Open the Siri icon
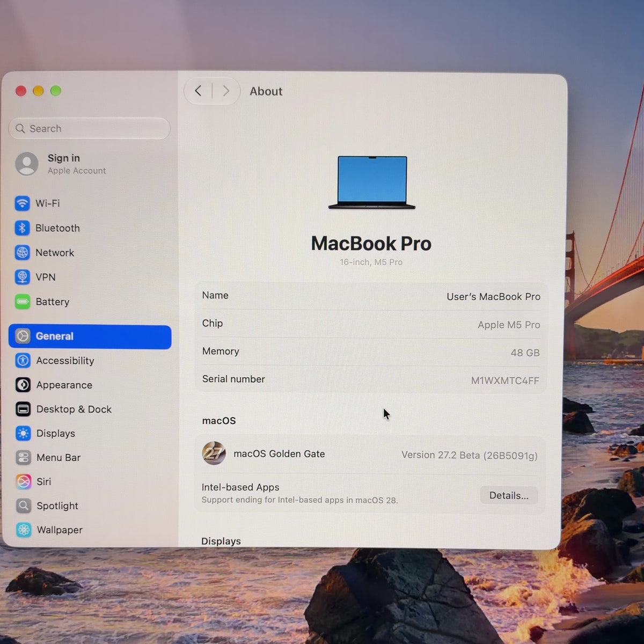This screenshot has width=644, height=644. [24, 481]
